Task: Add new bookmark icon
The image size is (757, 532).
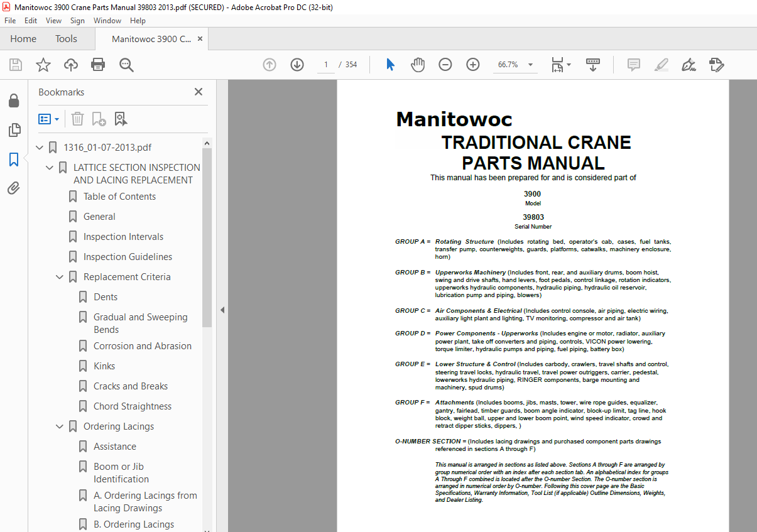Action: 99,119
